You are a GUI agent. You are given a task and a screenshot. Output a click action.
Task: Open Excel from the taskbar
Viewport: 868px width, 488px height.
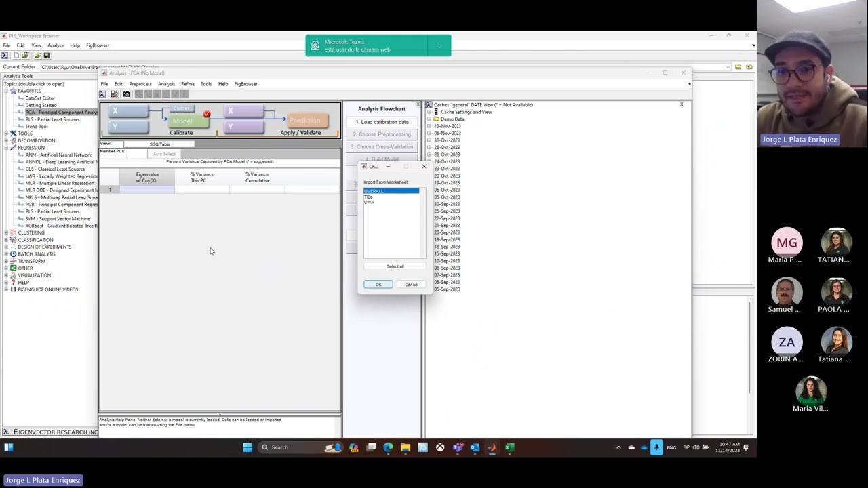509,447
